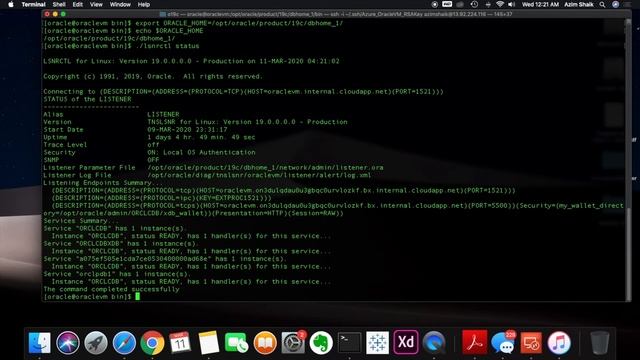Open the red Remote Desktop dock icon
The width and height of the screenshot is (640, 360).
pyautogui.click(x=531, y=342)
